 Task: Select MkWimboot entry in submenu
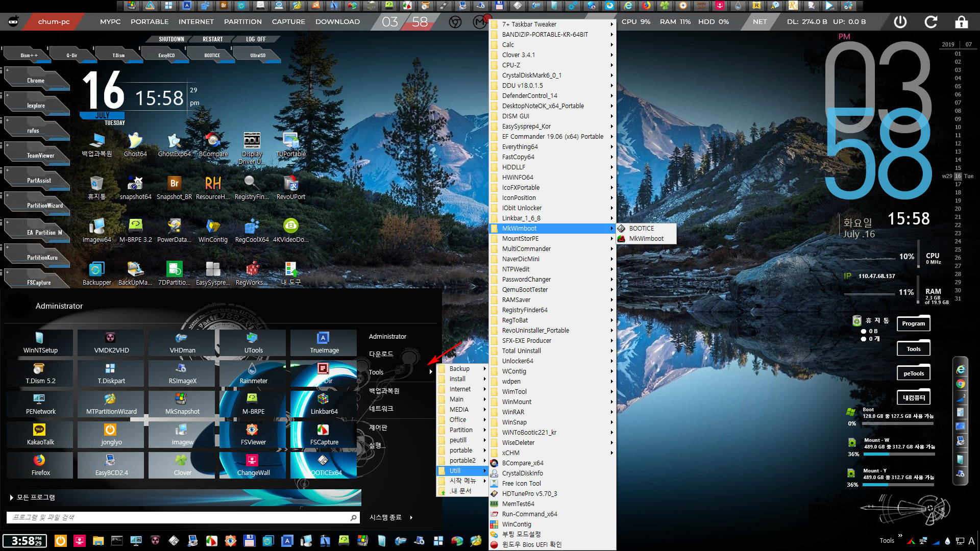pyautogui.click(x=646, y=238)
